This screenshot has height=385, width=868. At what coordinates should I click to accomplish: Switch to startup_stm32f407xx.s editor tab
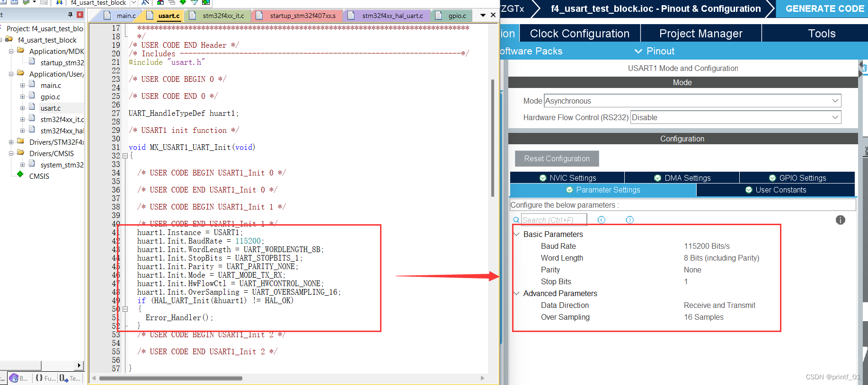click(298, 16)
